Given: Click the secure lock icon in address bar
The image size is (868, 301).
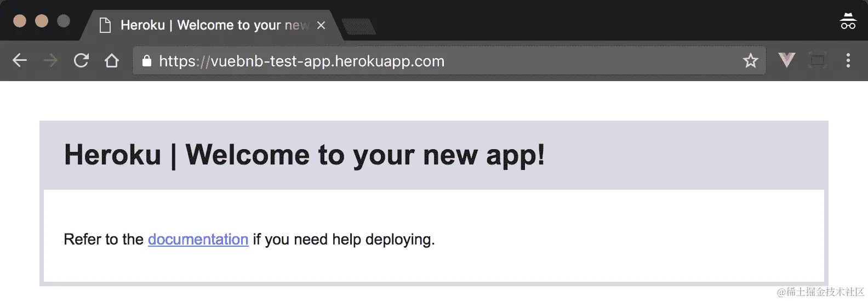Looking at the screenshot, I should [146, 60].
